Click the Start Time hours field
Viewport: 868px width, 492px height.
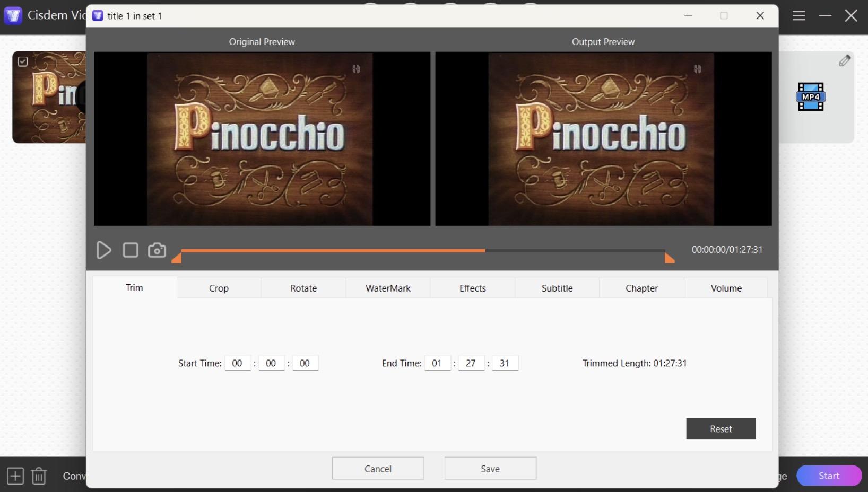pos(237,363)
